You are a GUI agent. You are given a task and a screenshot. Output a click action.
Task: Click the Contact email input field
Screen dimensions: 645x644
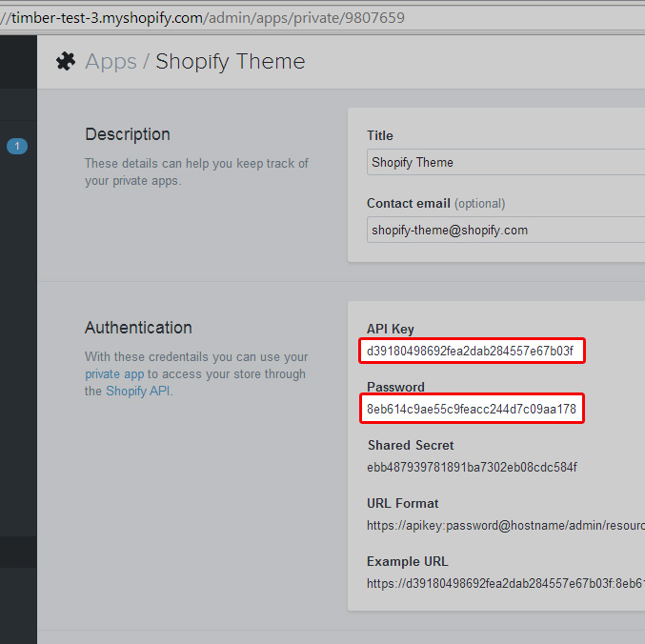(506, 230)
